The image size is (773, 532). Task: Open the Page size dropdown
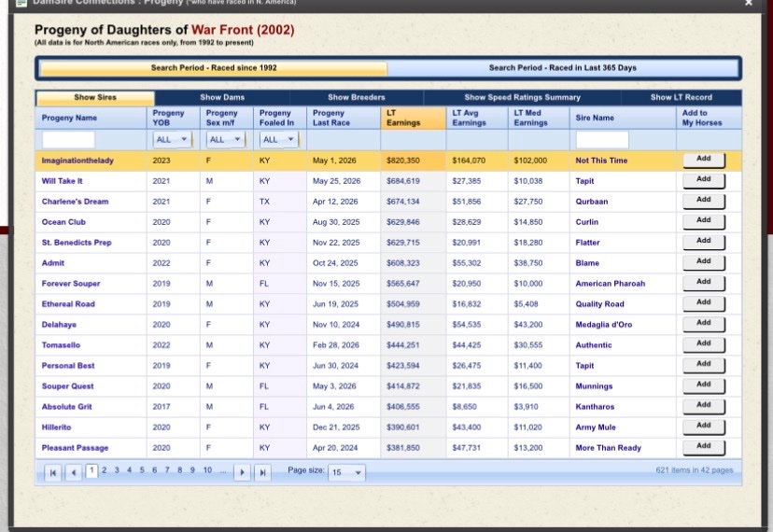[346, 472]
